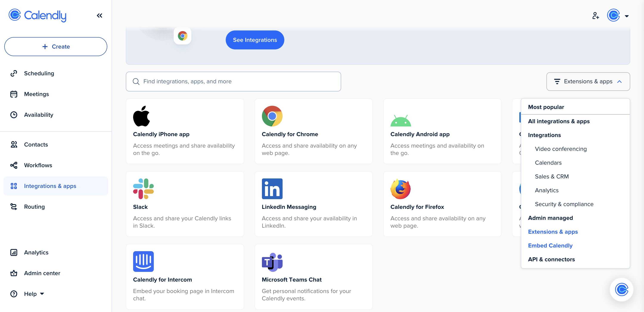
Task: Collapse the sidebar with the double-chevron icon
Action: [x=100, y=15]
